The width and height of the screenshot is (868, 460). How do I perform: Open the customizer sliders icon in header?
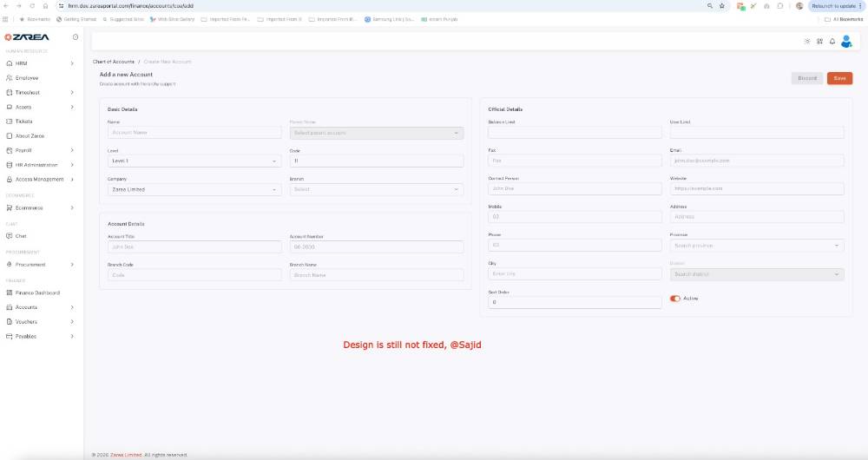820,42
